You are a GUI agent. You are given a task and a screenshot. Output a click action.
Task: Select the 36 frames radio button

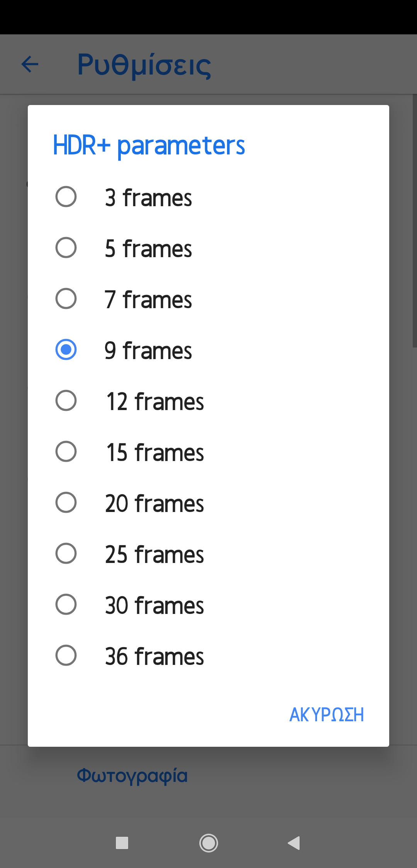66,656
